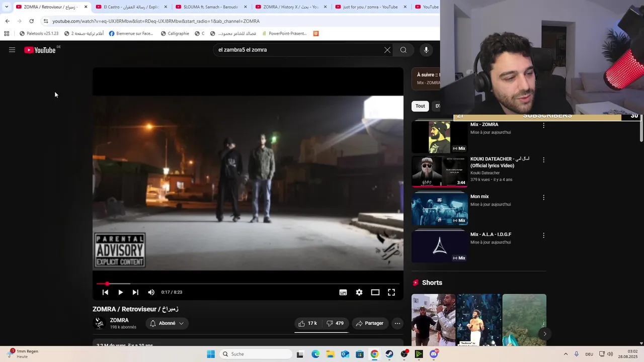The height and width of the screenshot is (362, 644).
Task: Open the Mix - ZOMRA thumbnail
Action: point(440,137)
